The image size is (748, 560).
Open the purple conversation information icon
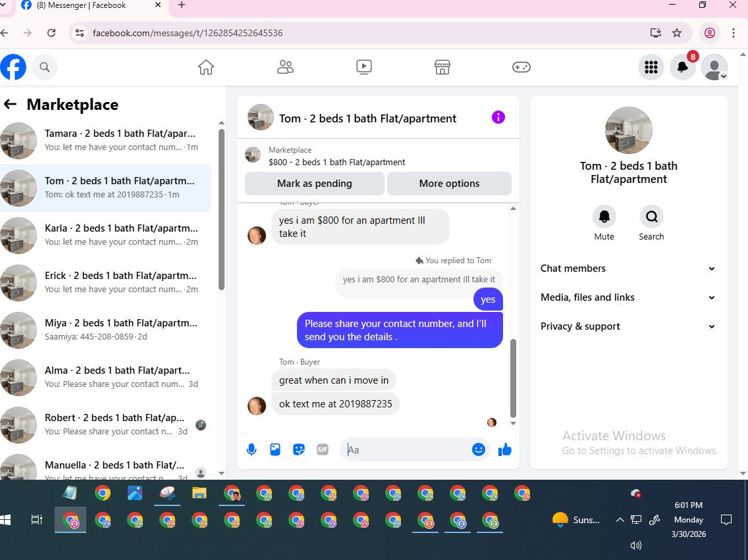tap(498, 117)
